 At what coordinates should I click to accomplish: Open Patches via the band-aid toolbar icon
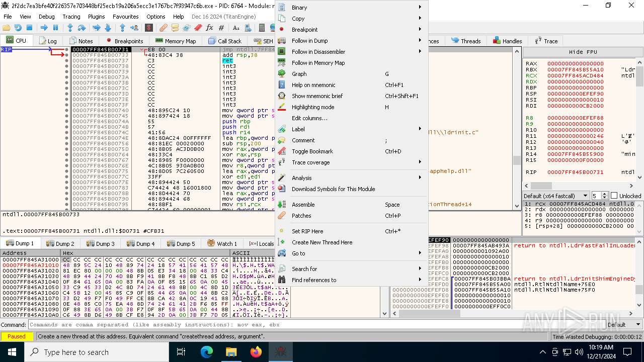click(163, 28)
